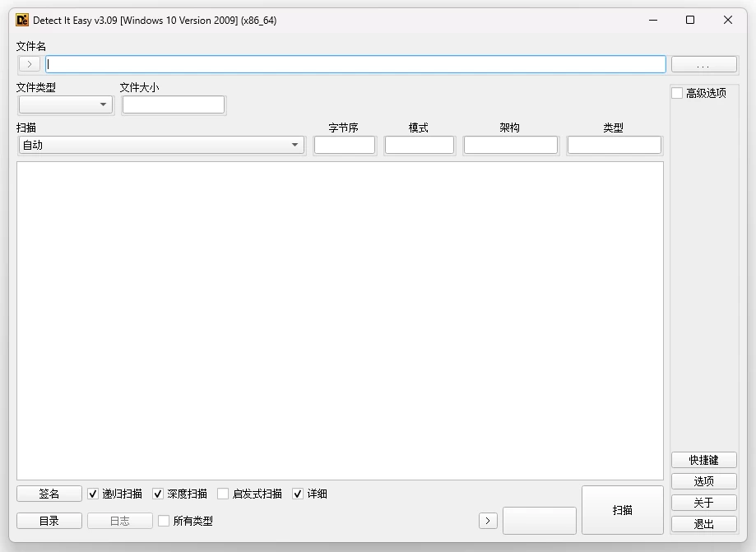The image size is (756, 552).
Task: Disable the 递归扫描 checkbox
Action: [93, 494]
